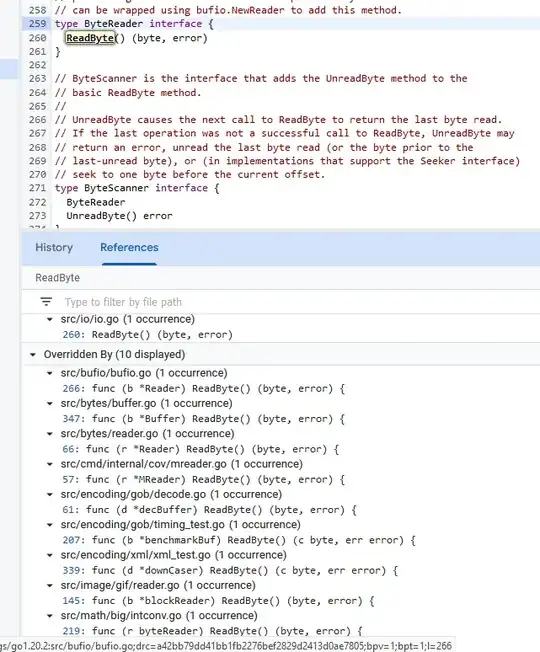Open bufio.go line 266 Reader.ReadByte result
Image resolution: width=540 pixels, height=652 pixels.
(204, 389)
